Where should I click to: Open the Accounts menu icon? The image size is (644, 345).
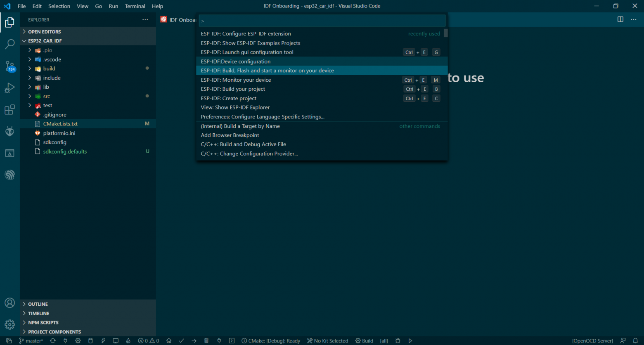pyautogui.click(x=9, y=303)
